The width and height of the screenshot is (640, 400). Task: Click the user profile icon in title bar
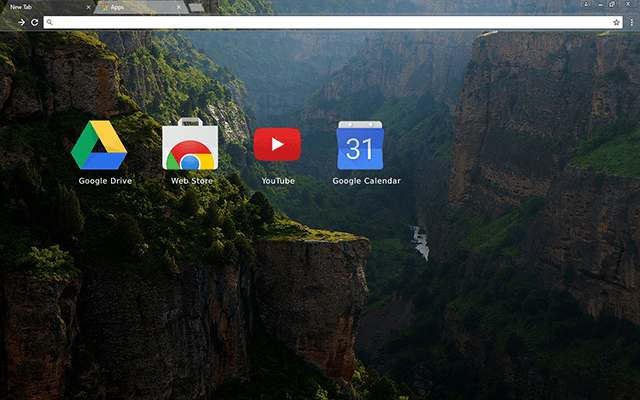tap(584, 5)
